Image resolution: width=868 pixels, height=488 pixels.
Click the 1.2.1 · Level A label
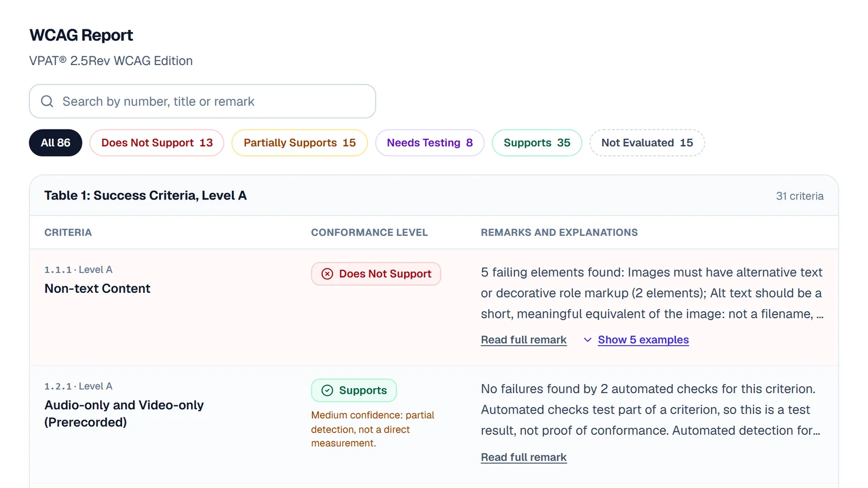(x=79, y=386)
